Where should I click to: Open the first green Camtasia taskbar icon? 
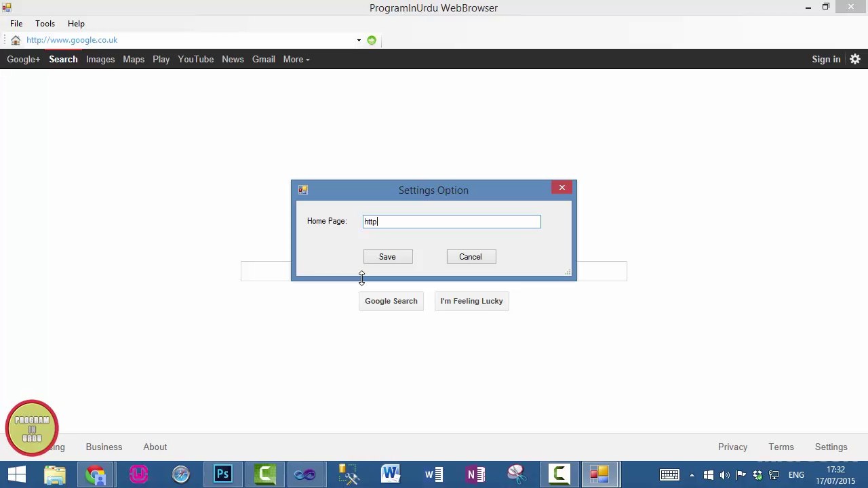click(x=265, y=474)
